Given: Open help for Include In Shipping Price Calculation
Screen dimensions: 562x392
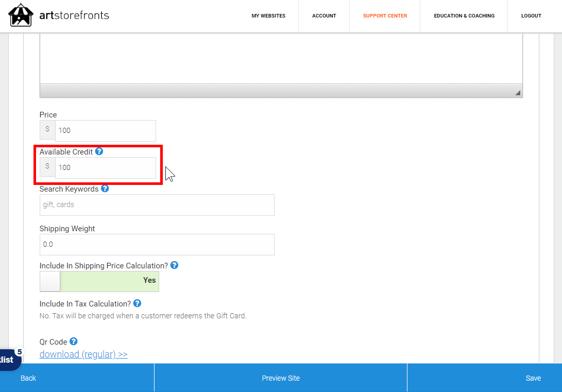Looking at the screenshot, I should coord(175,265).
